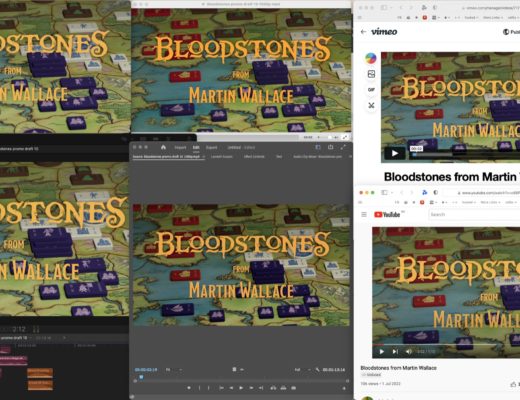Viewport: 520px width, 400px height.
Task: Click the YouTube search field
Action: pos(474,215)
